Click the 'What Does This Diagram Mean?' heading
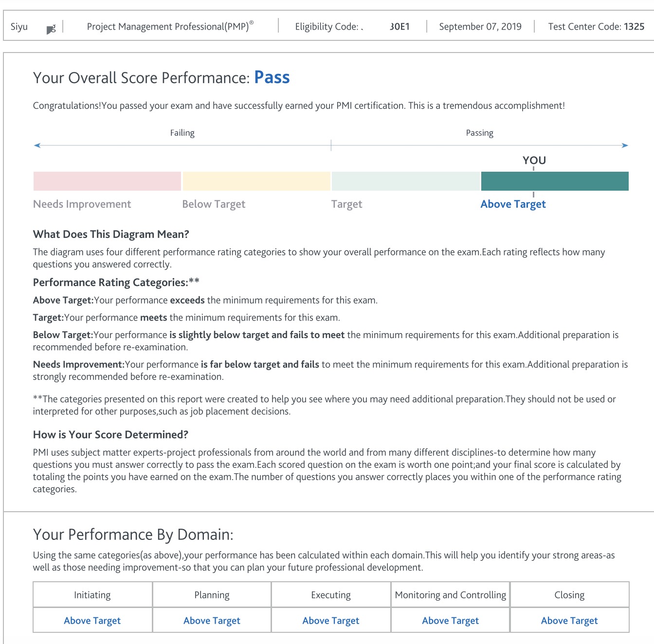The image size is (654, 644). [x=111, y=234]
